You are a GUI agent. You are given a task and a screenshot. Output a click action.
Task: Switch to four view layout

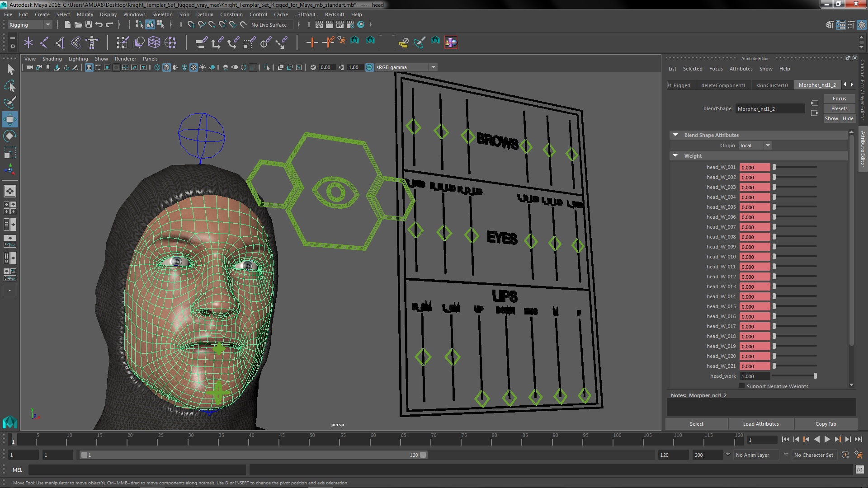pos(10,208)
